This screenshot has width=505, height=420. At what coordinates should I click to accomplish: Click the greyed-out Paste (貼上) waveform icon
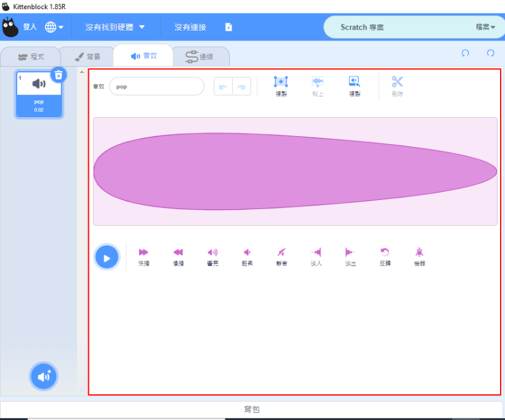click(317, 86)
